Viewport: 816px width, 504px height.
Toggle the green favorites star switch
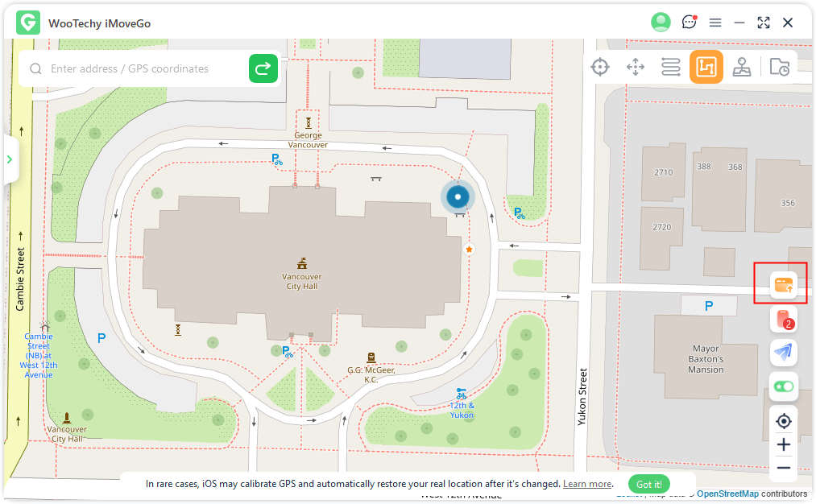tap(783, 386)
